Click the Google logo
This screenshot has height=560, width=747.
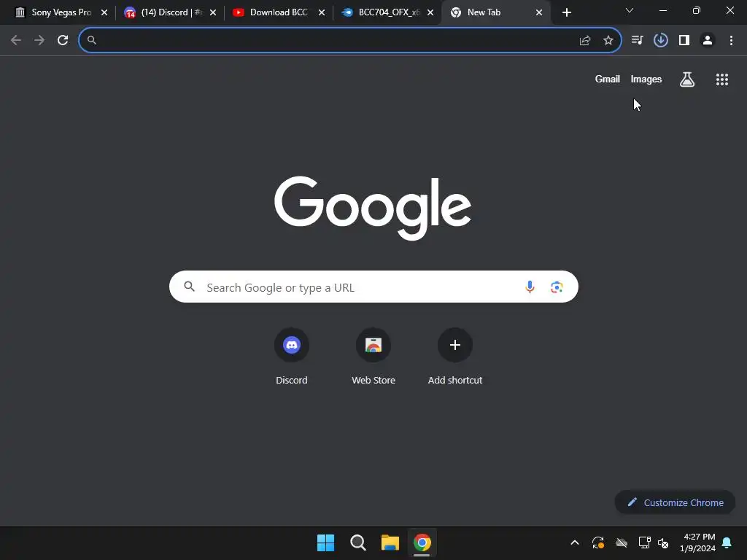pyautogui.click(x=373, y=208)
